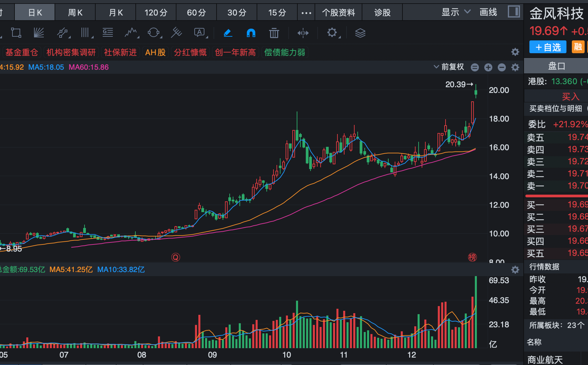The image size is (588, 365).
Task: Toggle the magnet snapping tool
Action: pyautogui.click(x=251, y=33)
